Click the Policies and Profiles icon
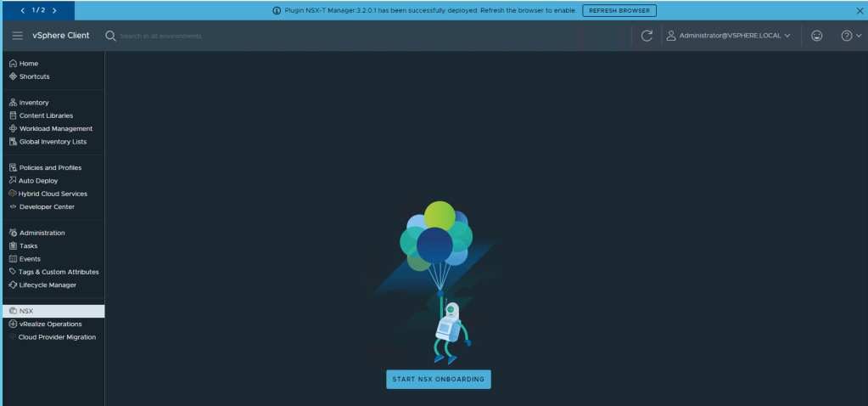 point(13,168)
